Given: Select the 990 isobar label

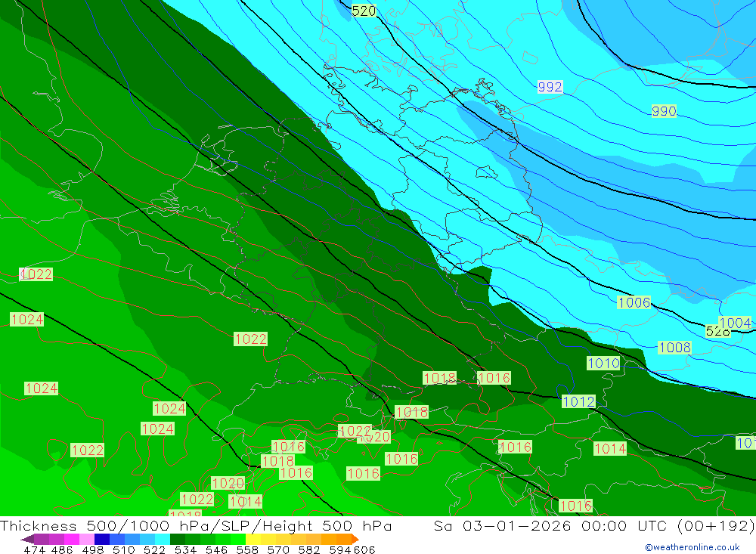Looking at the screenshot, I should pos(664,111).
